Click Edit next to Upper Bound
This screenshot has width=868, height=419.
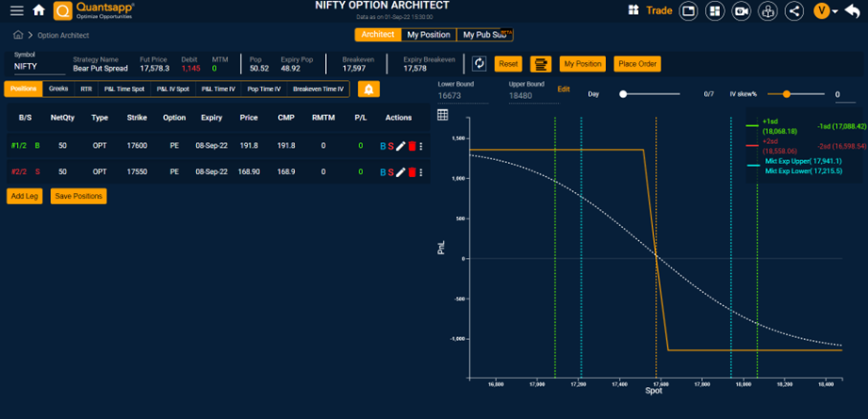[x=564, y=89]
